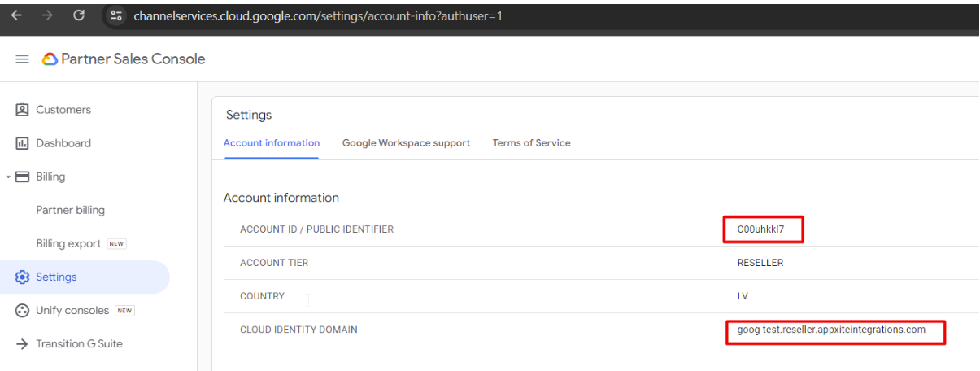Click the Unify consoles icon
Viewport: 980px width, 371px height.
tap(22, 310)
